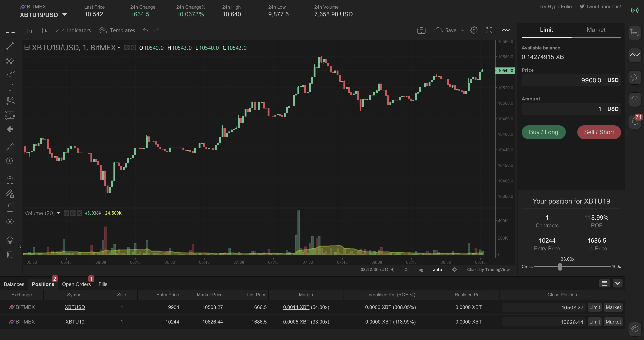Viewport: 644px width, 340px height.
Task: Open the object tree layers icon
Action: [10, 240]
